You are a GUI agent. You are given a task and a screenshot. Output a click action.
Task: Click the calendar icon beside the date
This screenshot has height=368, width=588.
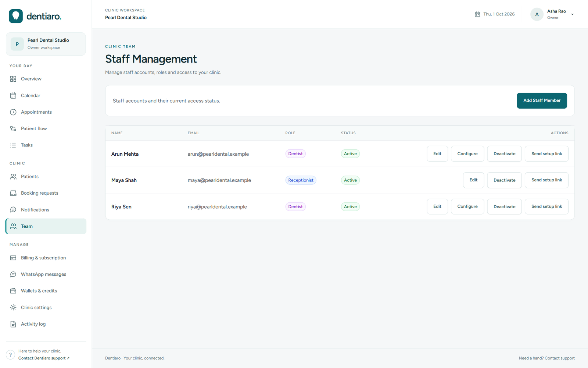(x=477, y=14)
